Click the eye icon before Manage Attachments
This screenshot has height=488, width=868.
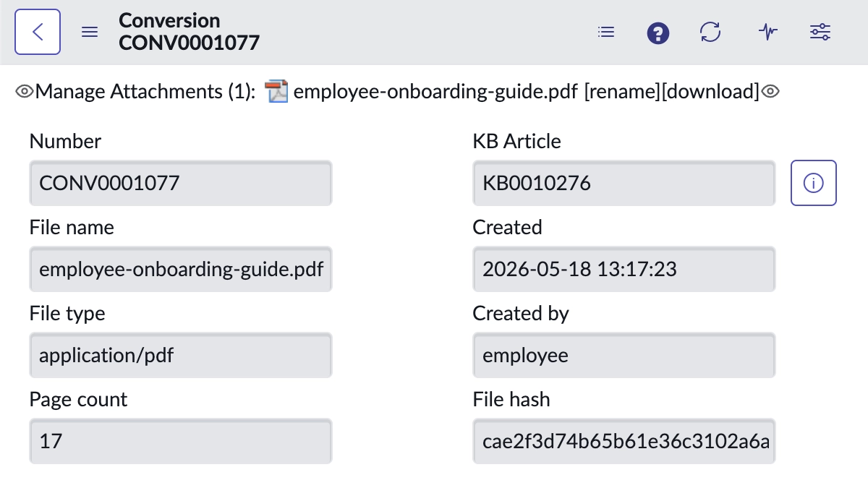point(25,92)
